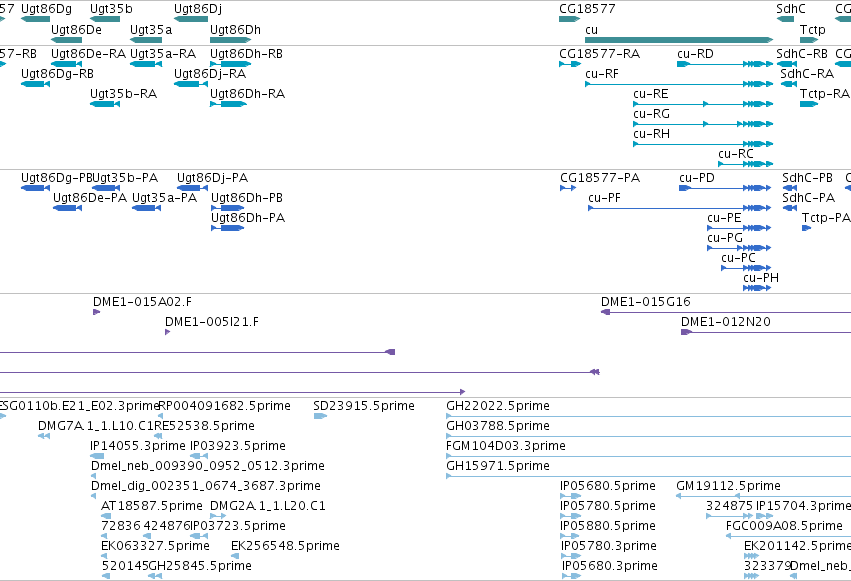Select protein Ugt86Dj-PA

click(192, 188)
